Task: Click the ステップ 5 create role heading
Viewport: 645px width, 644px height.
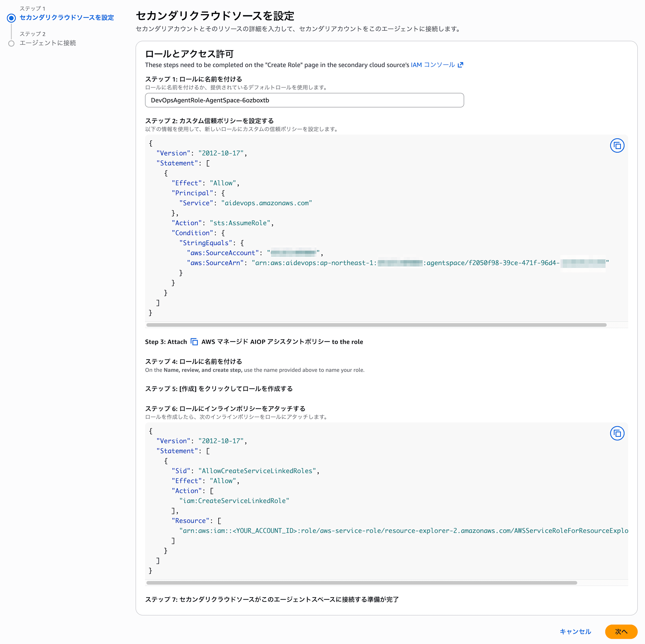Action: (219, 389)
